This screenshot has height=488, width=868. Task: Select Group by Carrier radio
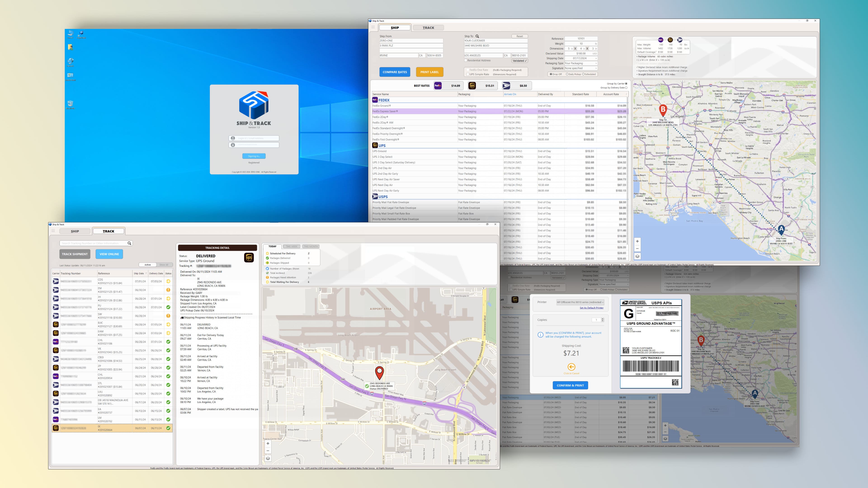(626, 84)
